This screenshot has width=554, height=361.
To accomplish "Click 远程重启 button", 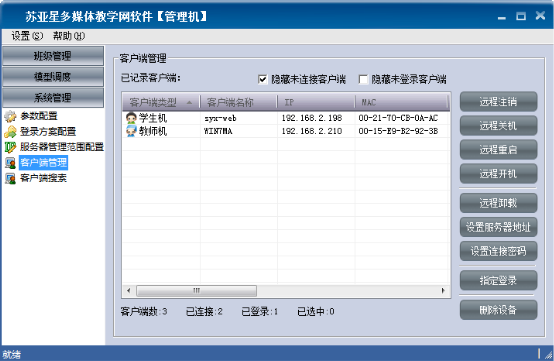I will [x=498, y=150].
